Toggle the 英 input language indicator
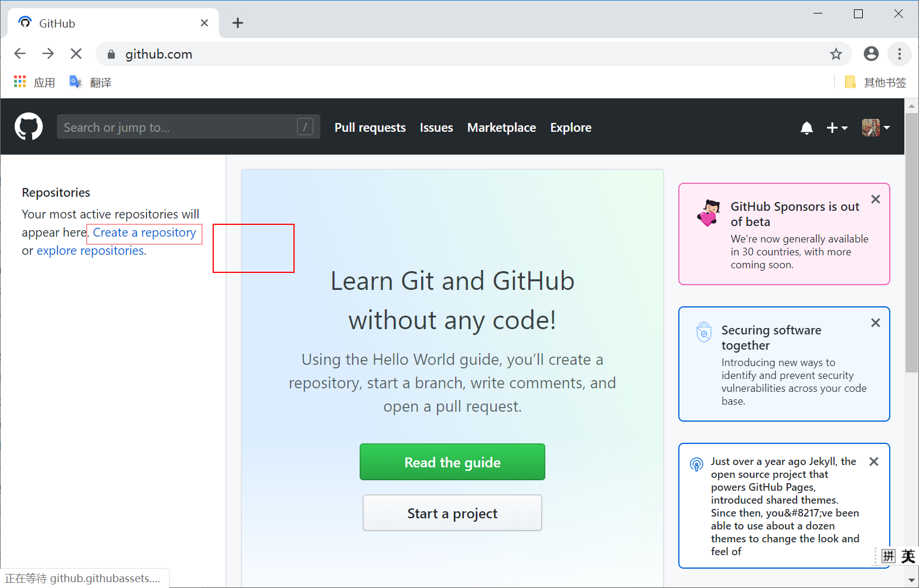919x588 pixels. [x=908, y=556]
